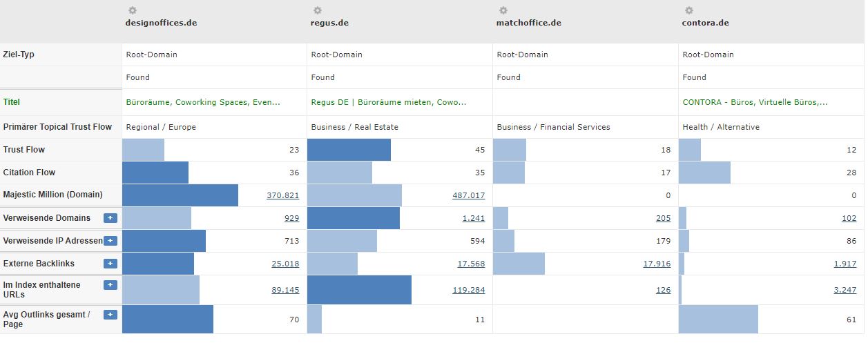Expand the Avg Outlinks gesamt / Page row

110,315
